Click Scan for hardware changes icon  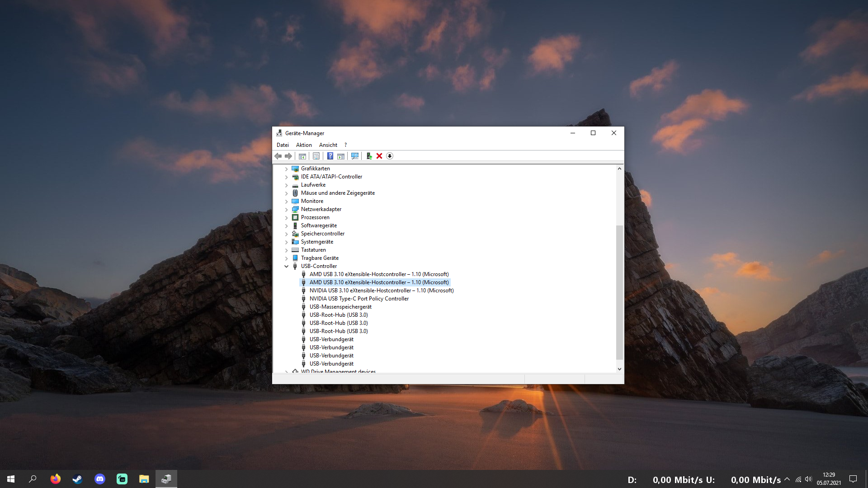pyautogui.click(x=355, y=156)
